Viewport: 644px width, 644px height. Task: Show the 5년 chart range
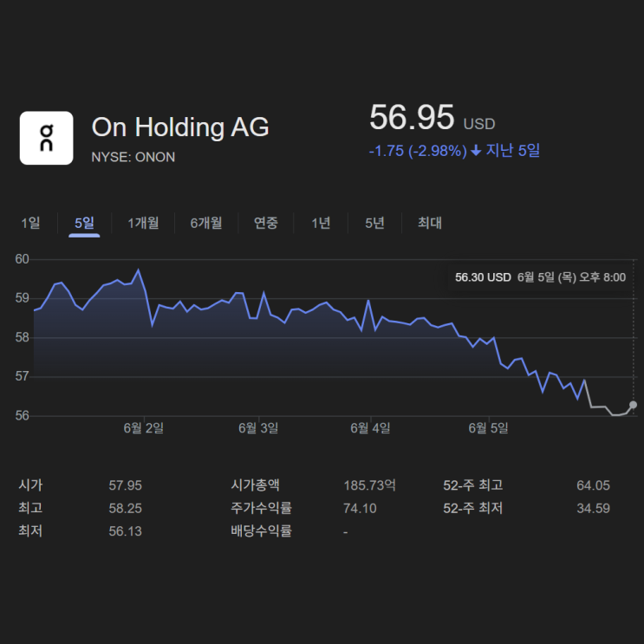click(374, 223)
